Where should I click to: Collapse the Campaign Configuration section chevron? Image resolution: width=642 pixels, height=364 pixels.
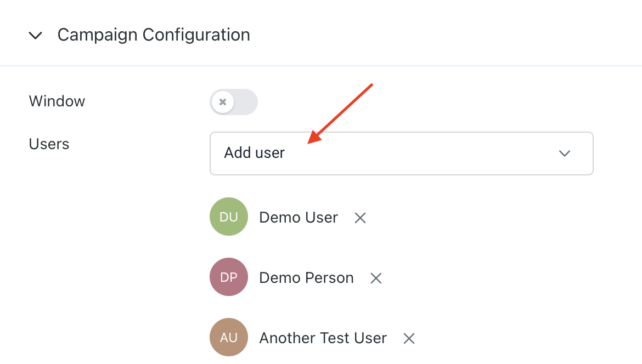tap(36, 36)
